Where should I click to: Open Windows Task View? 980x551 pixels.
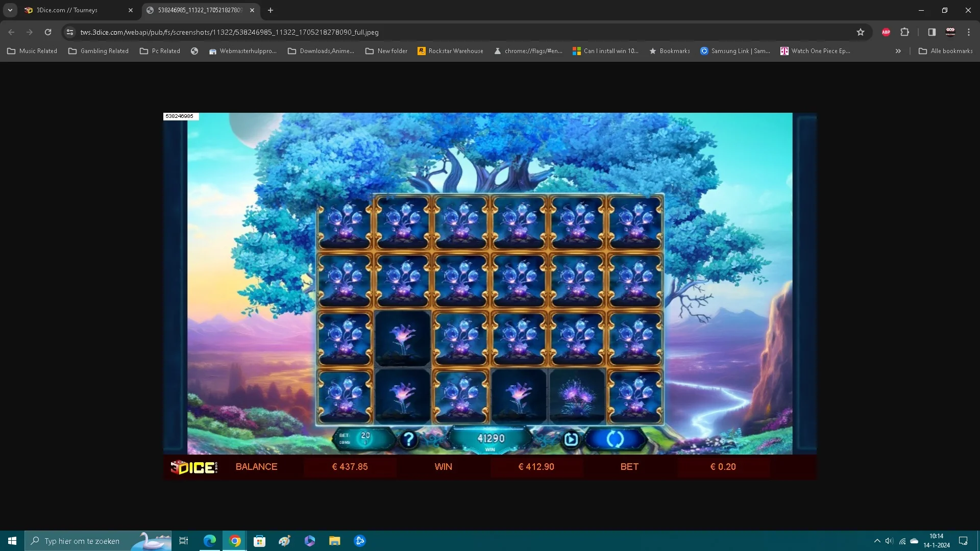point(184,541)
